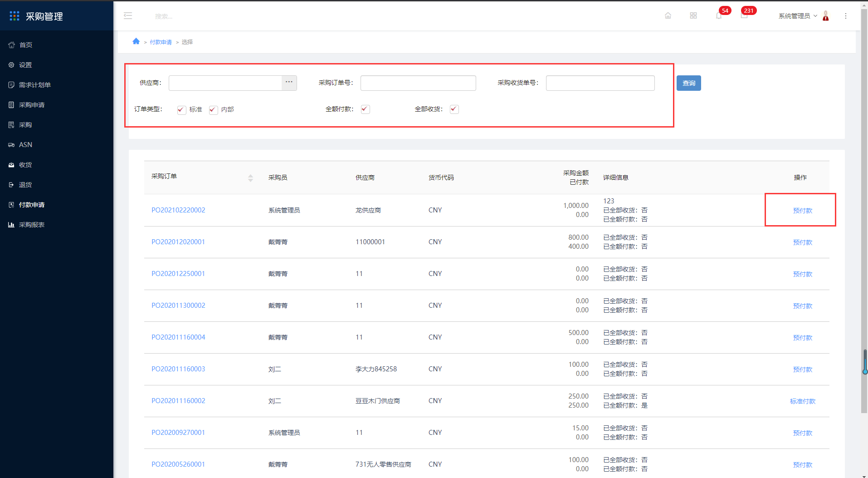Open order PO202012020001

pos(178,242)
